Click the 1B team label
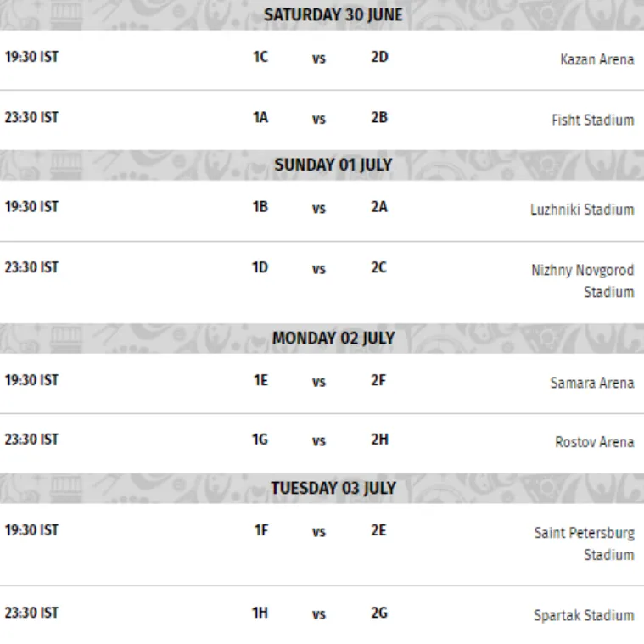The width and height of the screenshot is (644, 644). tap(260, 206)
